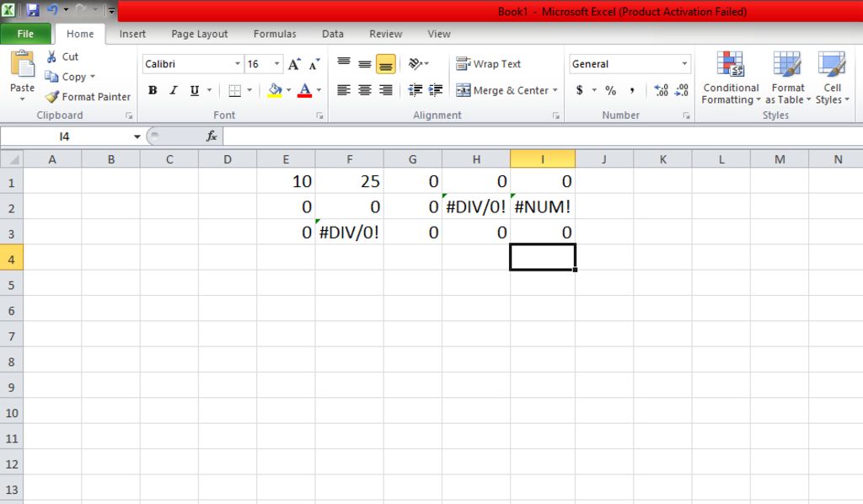Expand Paste options arrow

click(23, 99)
